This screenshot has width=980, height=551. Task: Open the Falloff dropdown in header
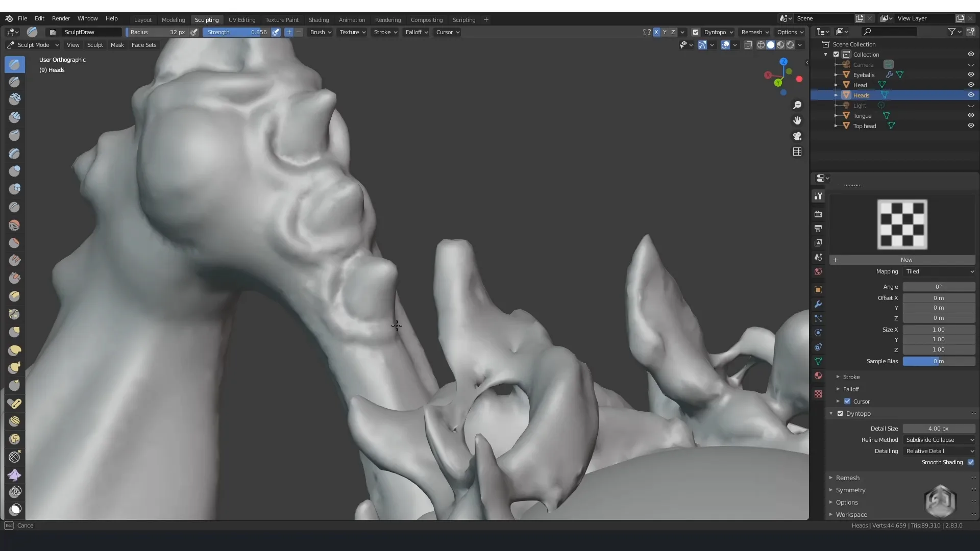[416, 32]
